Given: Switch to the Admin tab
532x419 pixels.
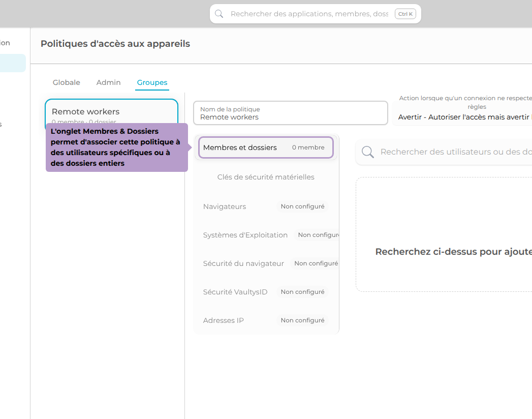Looking at the screenshot, I should (109, 82).
